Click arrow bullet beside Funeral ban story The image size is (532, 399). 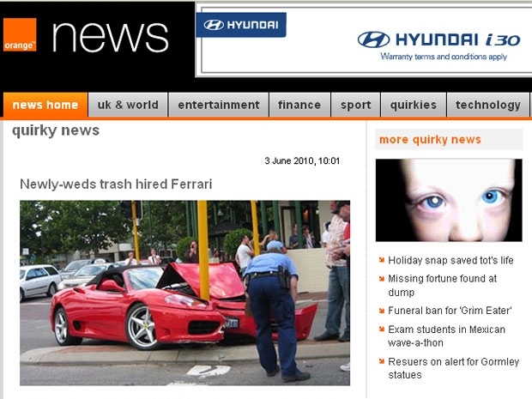(381, 311)
